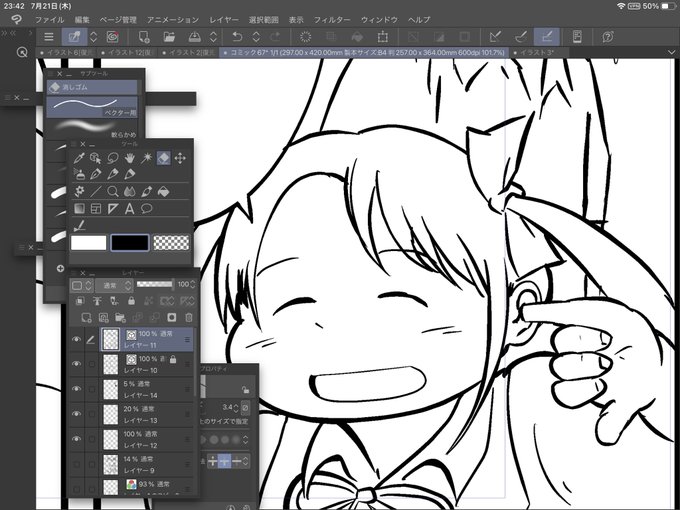Click the Undo arrow in command bar
The image size is (680, 510).
(x=237, y=37)
